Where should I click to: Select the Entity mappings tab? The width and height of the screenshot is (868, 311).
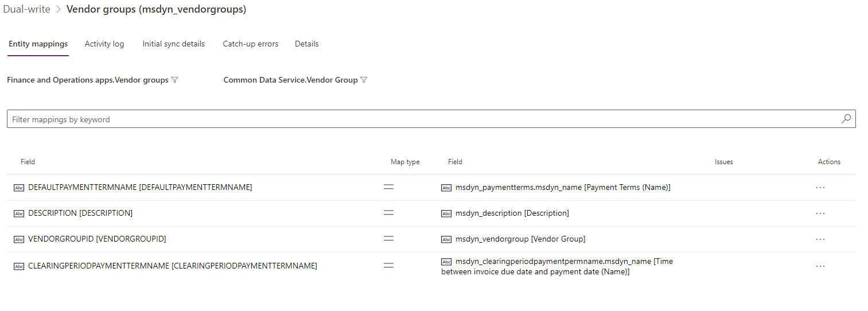(x=38, y=44)
